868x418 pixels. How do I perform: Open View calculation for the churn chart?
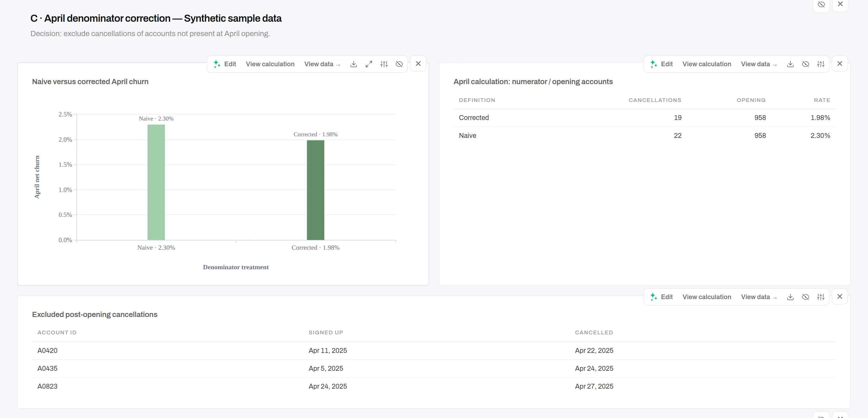coord(270,64)
